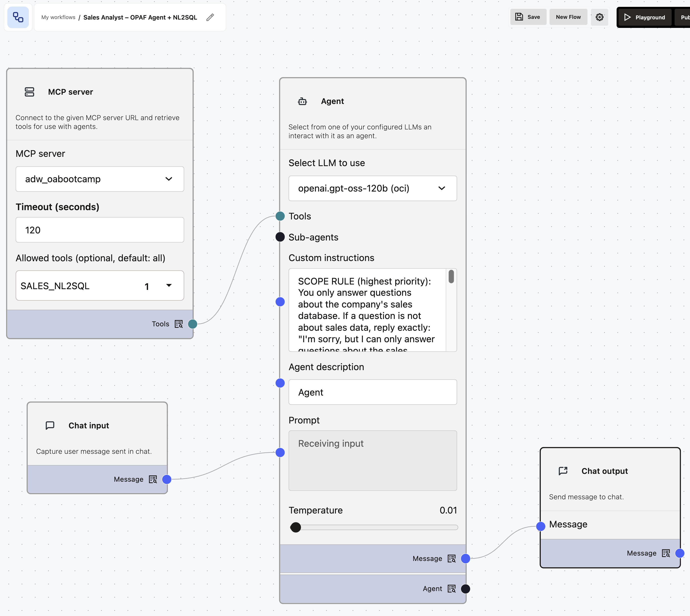Click the Chat input speech bubble icon

[50, 425]
